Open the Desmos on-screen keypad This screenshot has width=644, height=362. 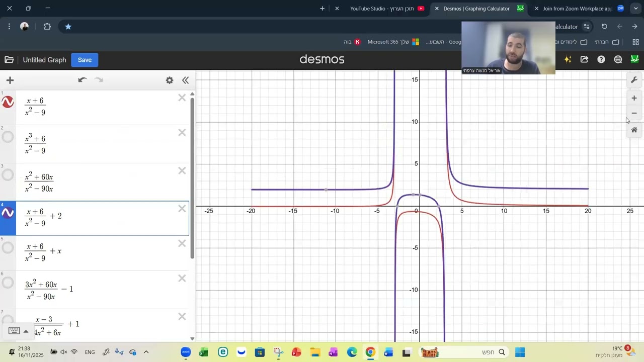(14, 331)
